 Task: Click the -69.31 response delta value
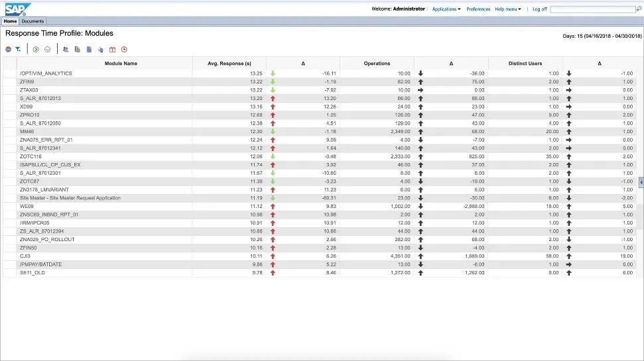(x=328, y=198)
